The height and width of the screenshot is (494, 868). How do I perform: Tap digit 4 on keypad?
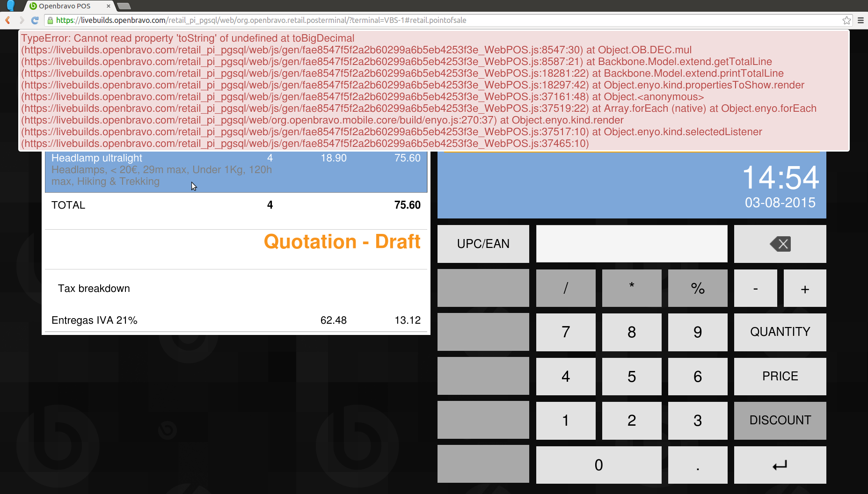566,377
